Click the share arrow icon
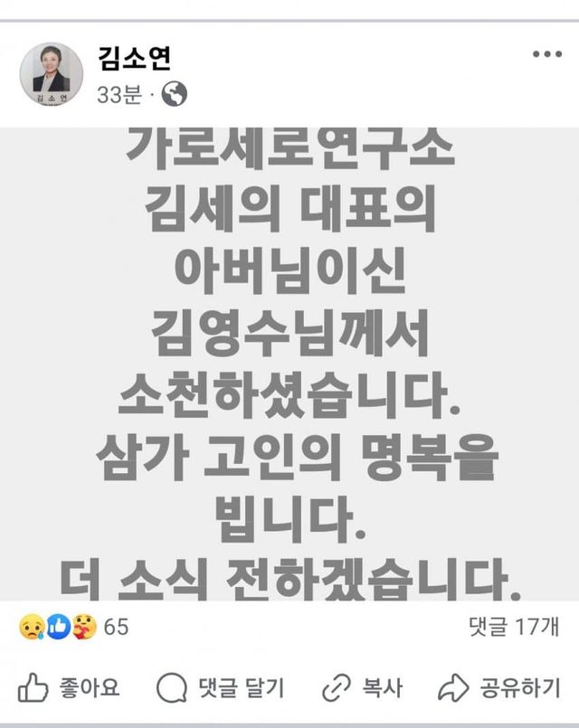 point(453,687)
